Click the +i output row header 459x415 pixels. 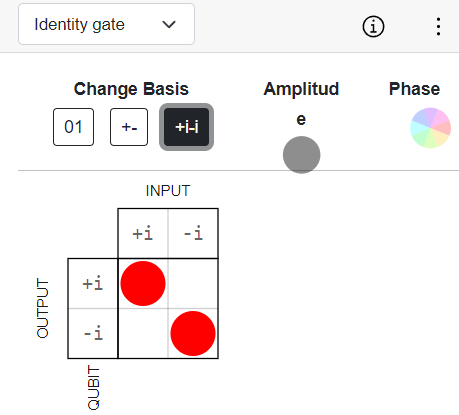tap(93, 284)
